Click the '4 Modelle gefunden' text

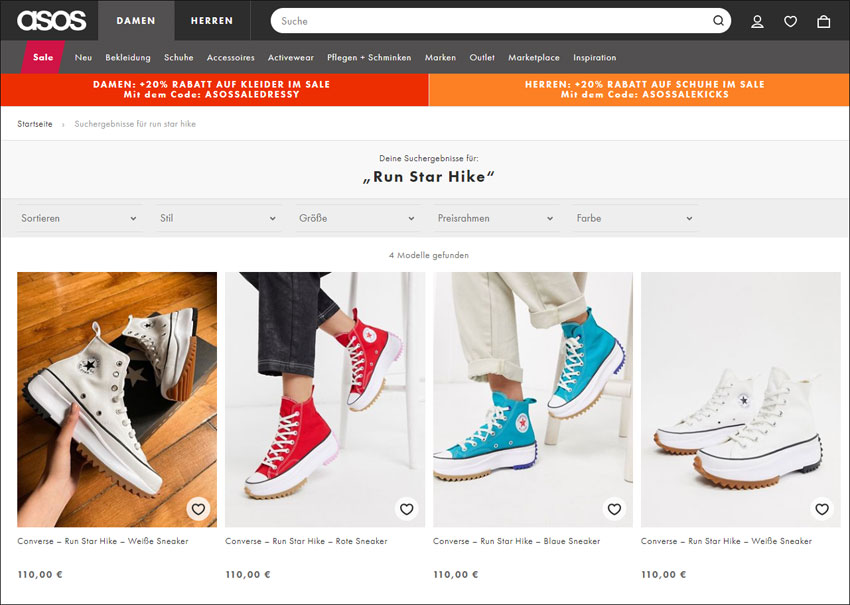point(429,255)
